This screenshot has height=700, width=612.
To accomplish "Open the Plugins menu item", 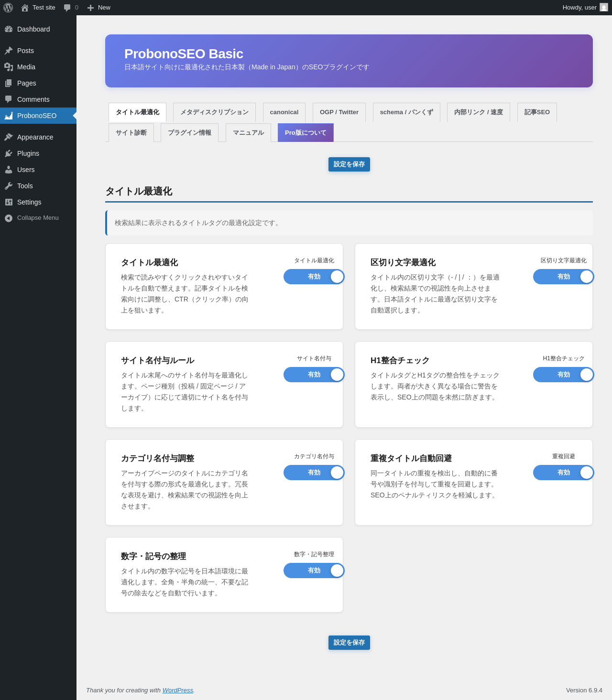I will 38,153.
